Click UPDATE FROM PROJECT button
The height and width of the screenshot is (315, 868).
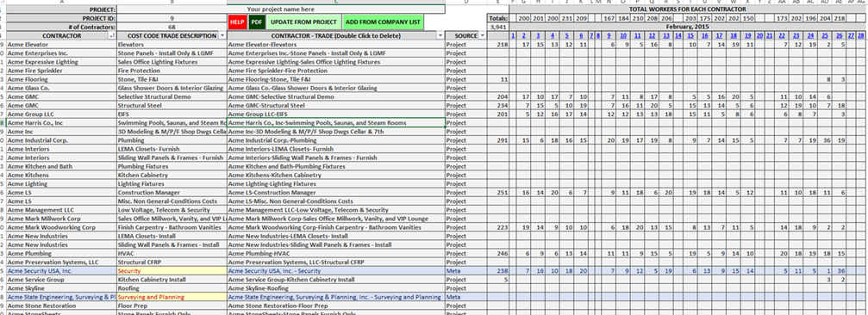coord(304,22)
